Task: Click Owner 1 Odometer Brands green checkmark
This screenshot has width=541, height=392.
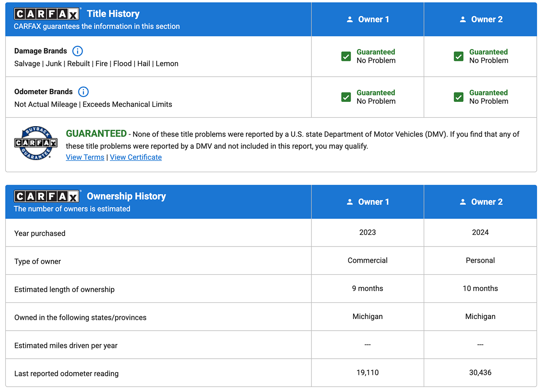Action: (x=346, y=97)
